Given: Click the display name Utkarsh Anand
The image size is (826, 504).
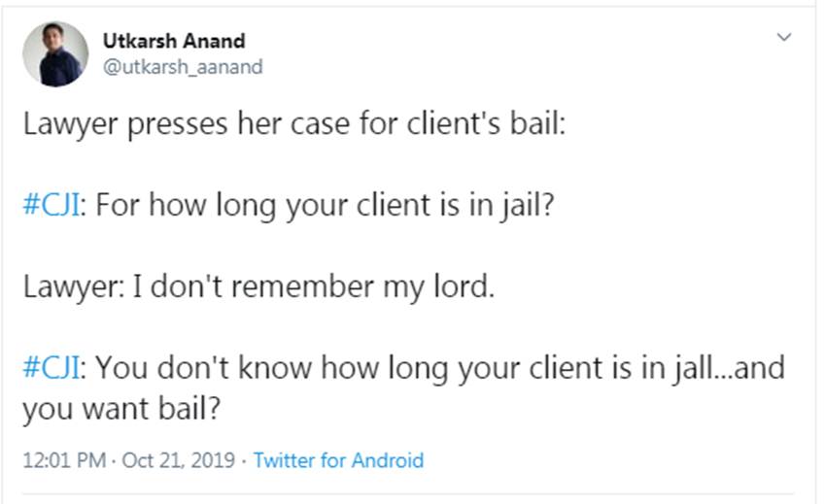Looking at the screenshot, I should [x=173, y=41].
